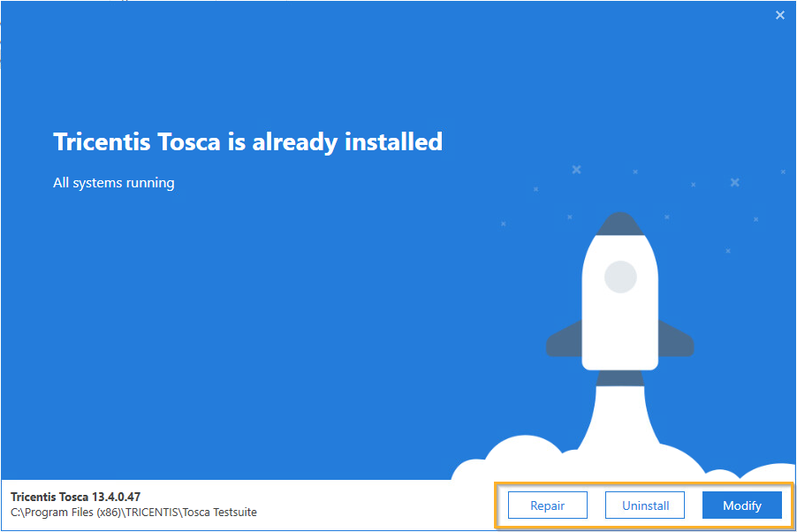Click the Uninstall button

tap(645, 505)
